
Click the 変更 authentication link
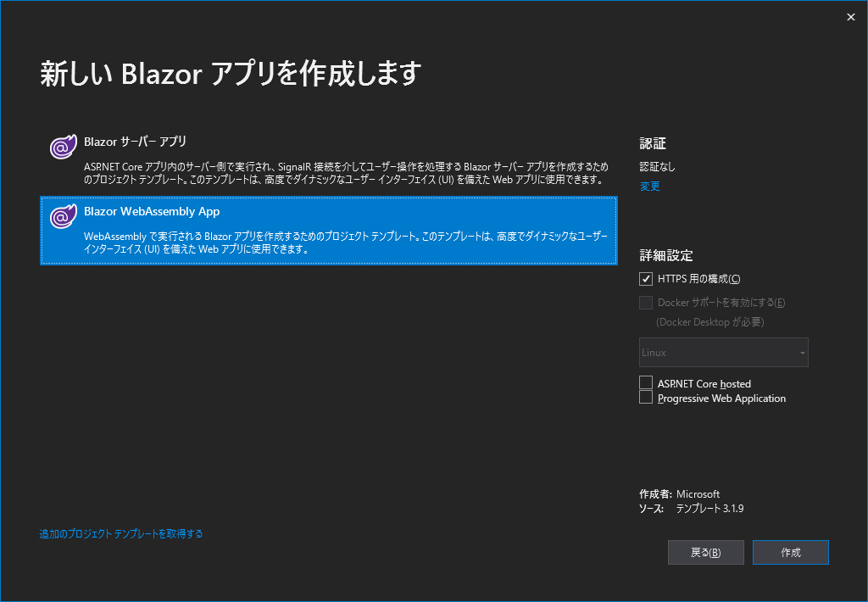[x=650, y=187]
